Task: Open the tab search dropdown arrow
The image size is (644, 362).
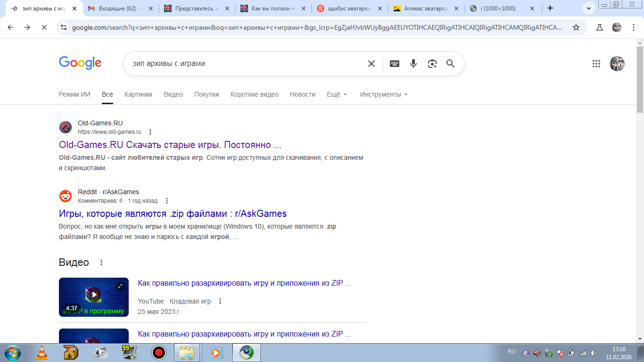Action: point(589,8)
